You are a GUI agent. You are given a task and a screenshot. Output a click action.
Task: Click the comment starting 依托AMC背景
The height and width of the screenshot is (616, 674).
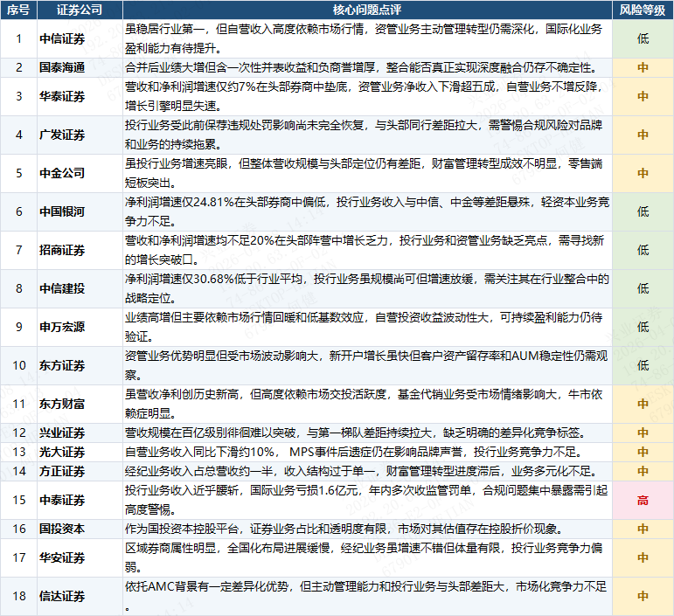pos(367,596)
